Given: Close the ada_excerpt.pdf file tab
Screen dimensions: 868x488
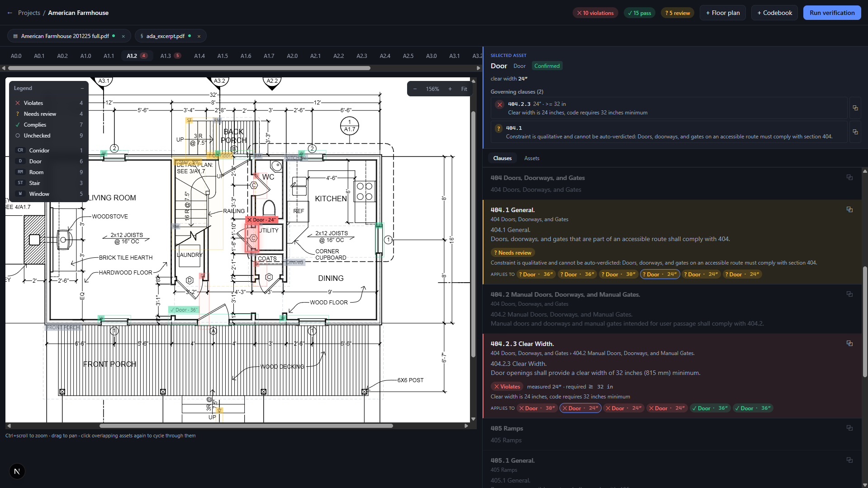Looking at the screenshot, I should 199,36.
